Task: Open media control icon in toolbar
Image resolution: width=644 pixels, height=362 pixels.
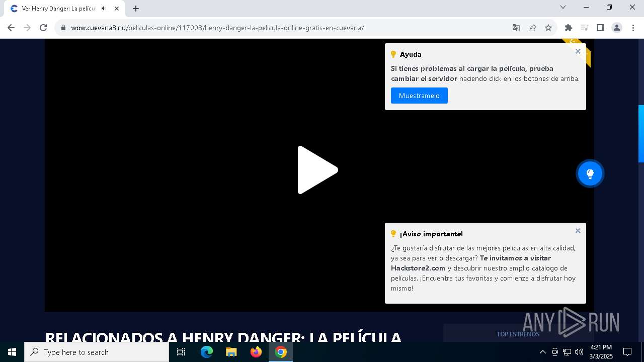Action: click(x=585, y=28)
